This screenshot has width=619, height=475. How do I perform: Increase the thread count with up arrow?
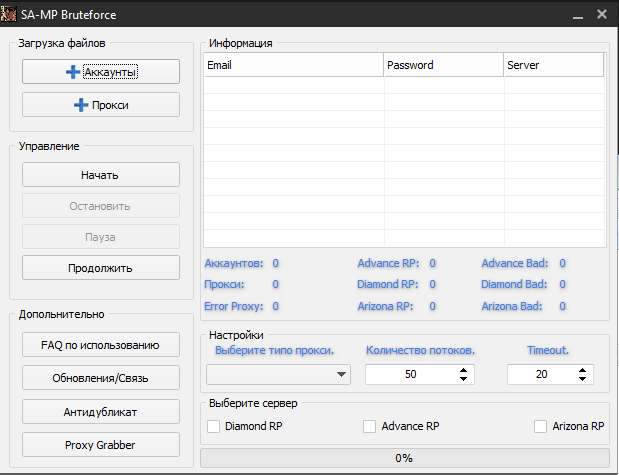pyautogui.click(x=463, y=369)
